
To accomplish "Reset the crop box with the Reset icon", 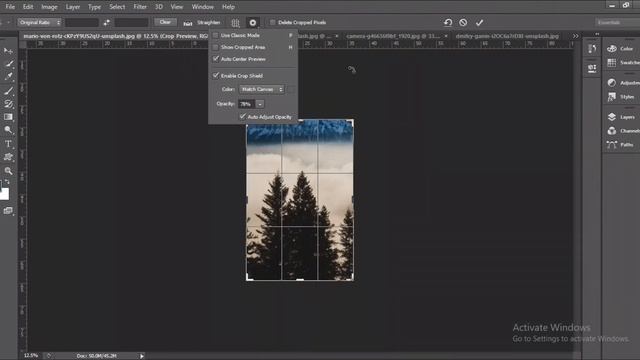I will click(448, 22).
